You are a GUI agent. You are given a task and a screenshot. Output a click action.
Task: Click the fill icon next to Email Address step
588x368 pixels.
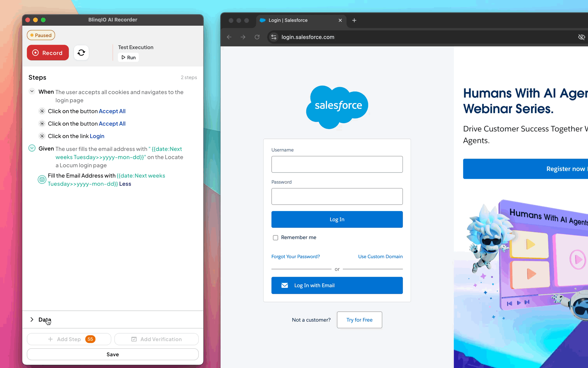(x=42, y=179)
